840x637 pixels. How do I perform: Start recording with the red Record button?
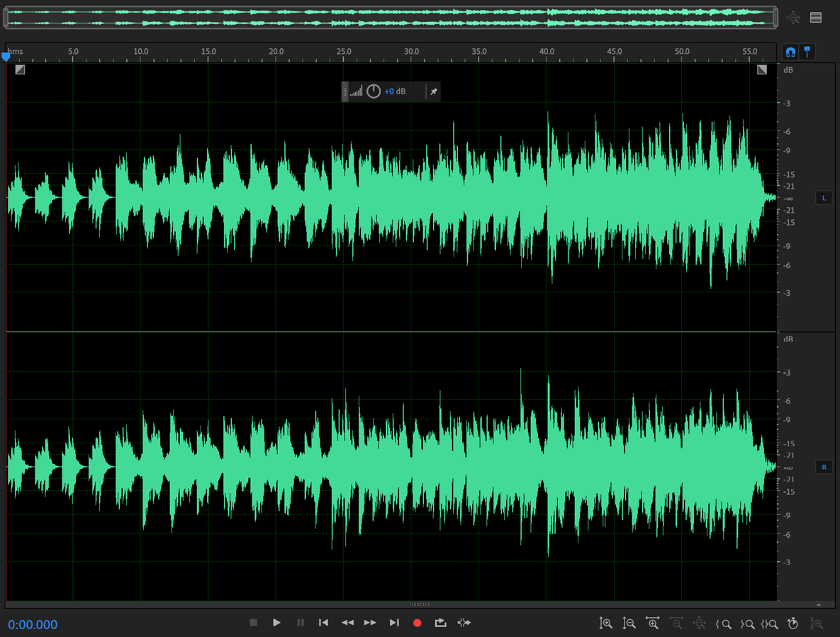(x=418, y=623)
